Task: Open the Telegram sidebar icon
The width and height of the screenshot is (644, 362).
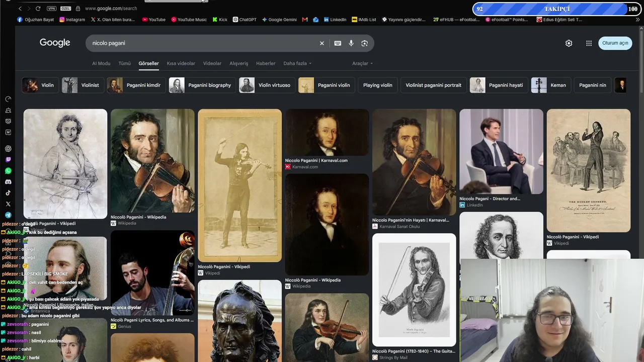Action: 8,215
